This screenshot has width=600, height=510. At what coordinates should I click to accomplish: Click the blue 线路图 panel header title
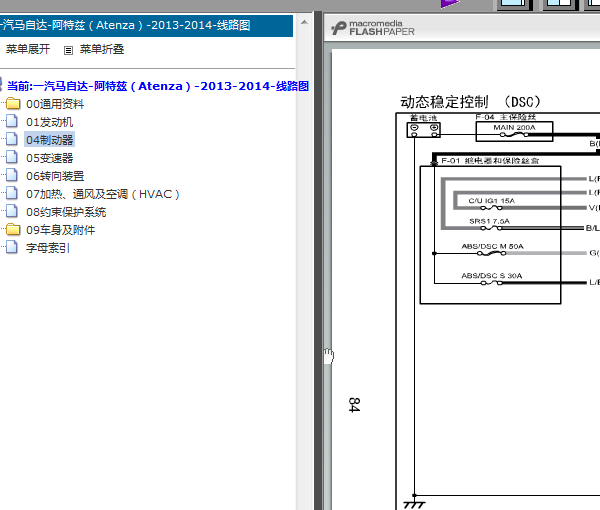tap(125, 25)
